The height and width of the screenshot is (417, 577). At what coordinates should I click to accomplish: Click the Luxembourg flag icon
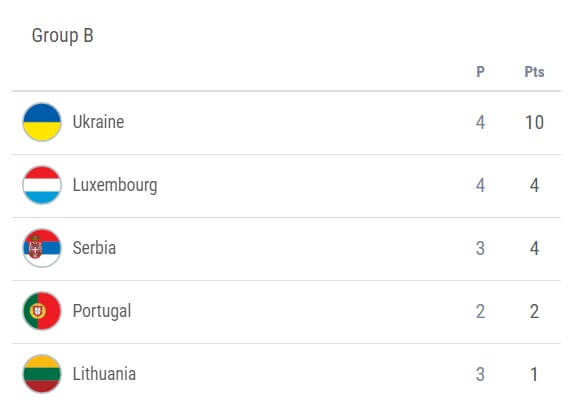[x=42, y=185]
